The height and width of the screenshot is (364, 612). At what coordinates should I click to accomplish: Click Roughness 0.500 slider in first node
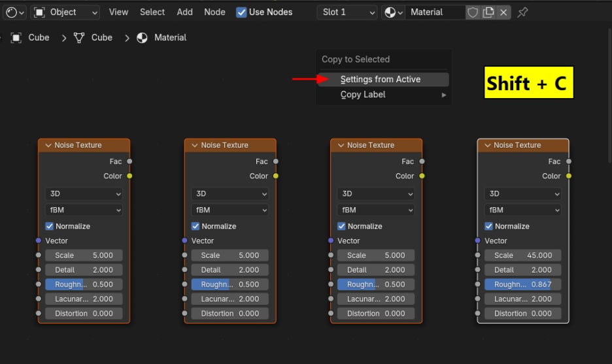pyautogui.click(x=84, y=284)
